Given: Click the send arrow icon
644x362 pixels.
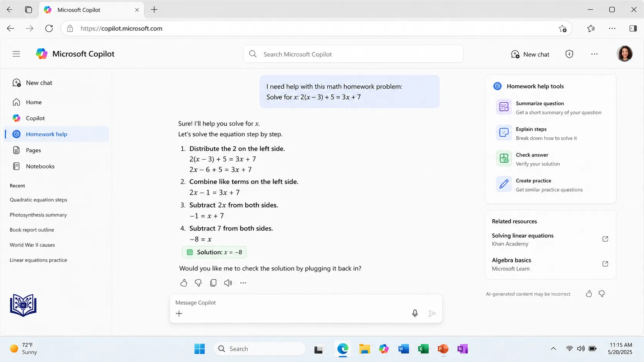Looking at the screenshot, I should pyautogui.click(x=432, y=314).
